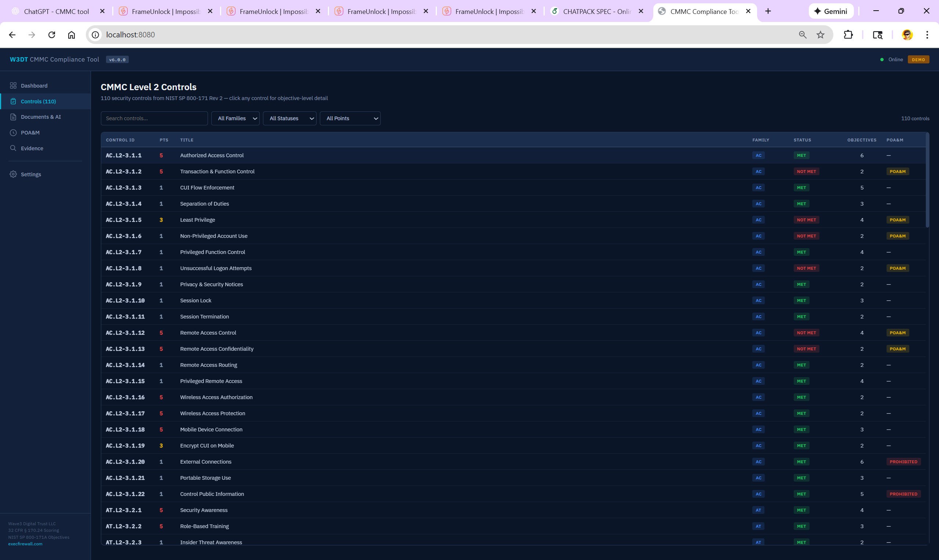Expand the All Families dropdown
Image resolution: width=939 pixels, height=560 pixels.
point(235,118)
